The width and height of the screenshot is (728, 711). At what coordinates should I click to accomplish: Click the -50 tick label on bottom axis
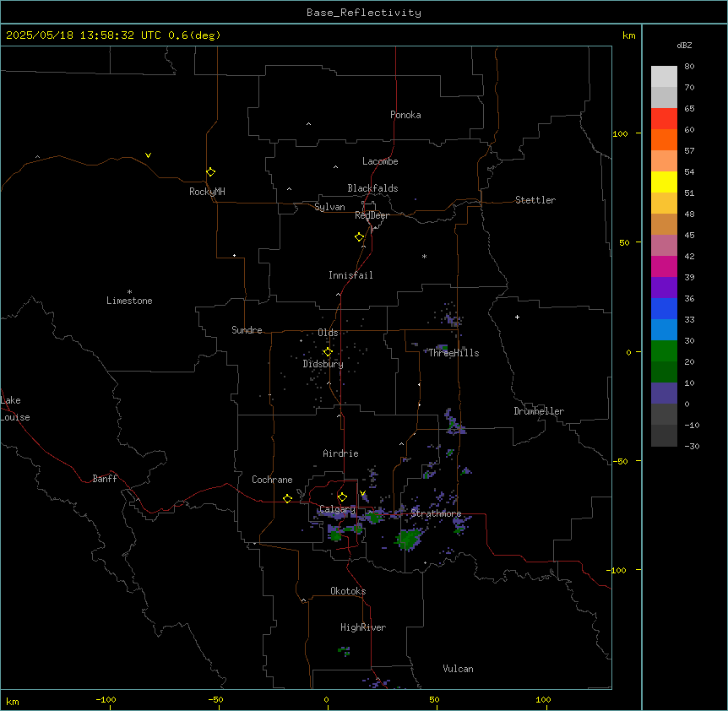coord(215,699)
